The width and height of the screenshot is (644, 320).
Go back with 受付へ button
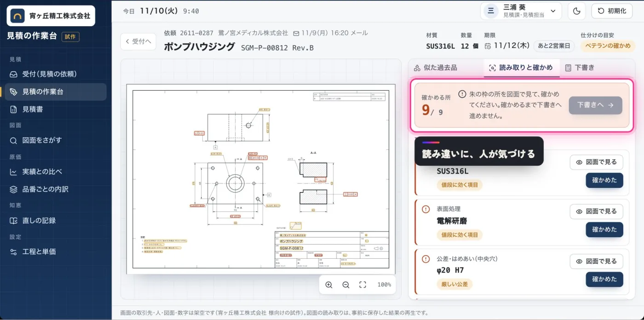(138, 41)
